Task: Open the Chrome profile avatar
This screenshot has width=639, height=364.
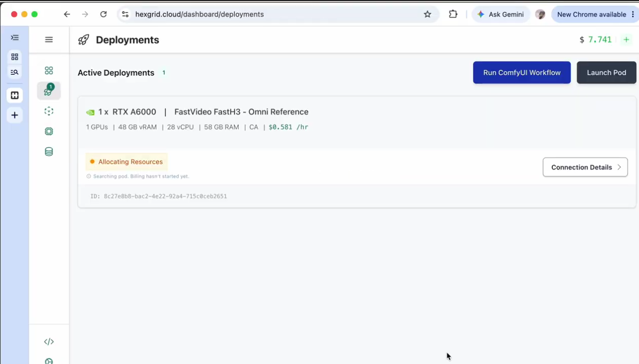Action: click(540, 14)
